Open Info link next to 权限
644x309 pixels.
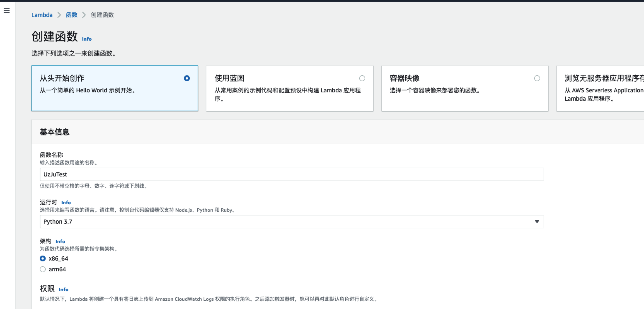63,290
